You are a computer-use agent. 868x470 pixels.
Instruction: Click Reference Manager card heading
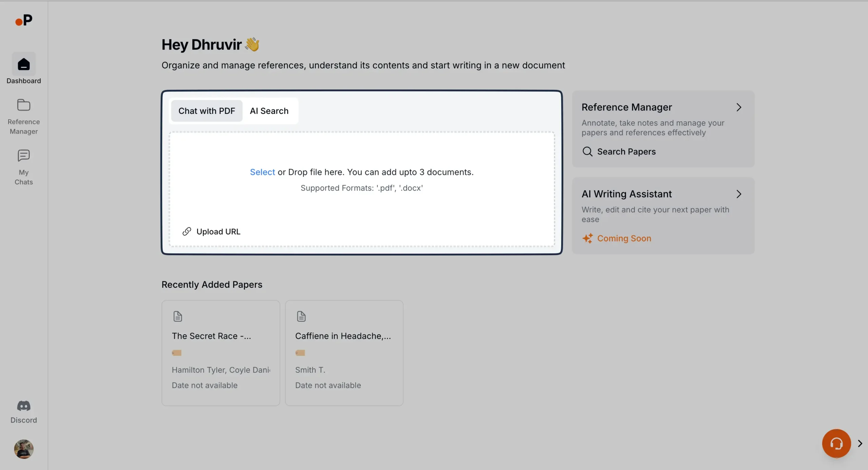click(627, 107)
